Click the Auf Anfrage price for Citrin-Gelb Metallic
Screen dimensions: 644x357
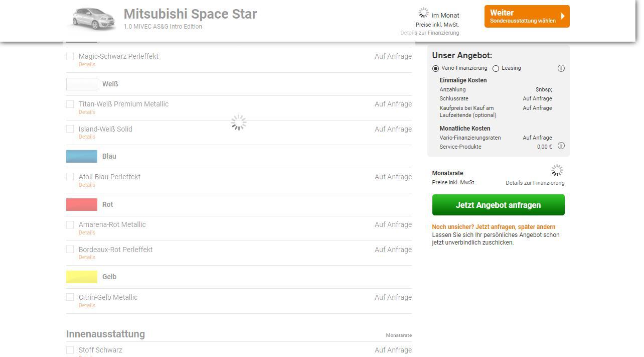tap(393, 297)
